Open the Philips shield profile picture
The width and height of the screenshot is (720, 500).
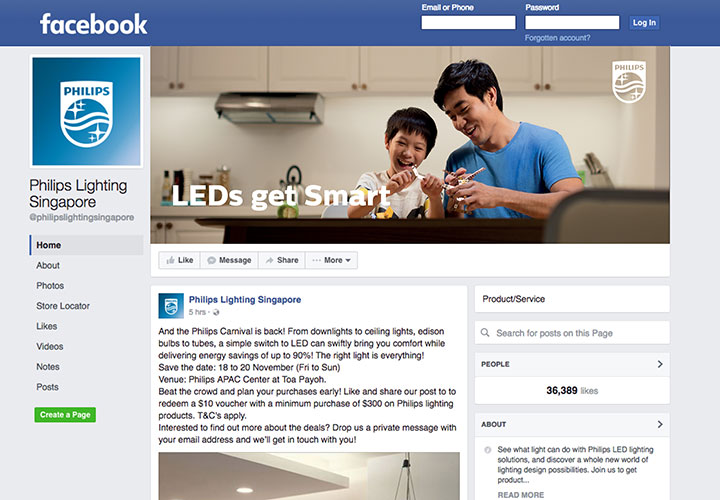point(86,112)
